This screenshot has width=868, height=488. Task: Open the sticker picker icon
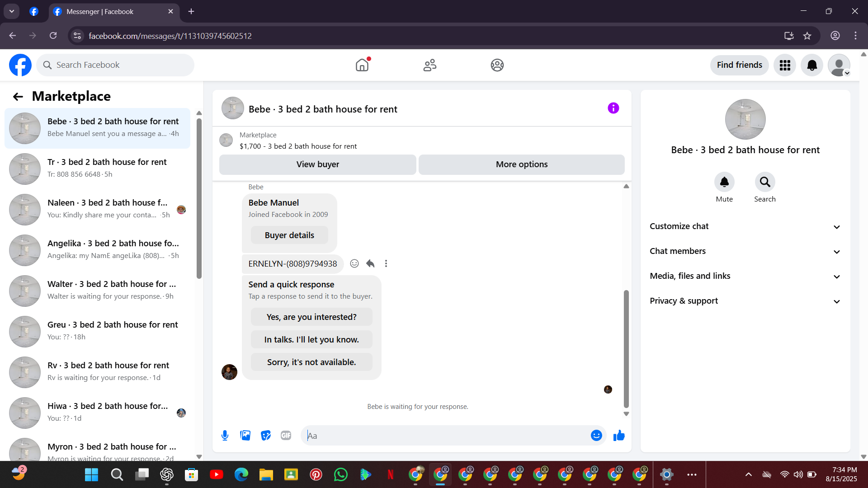pos(266,436)
